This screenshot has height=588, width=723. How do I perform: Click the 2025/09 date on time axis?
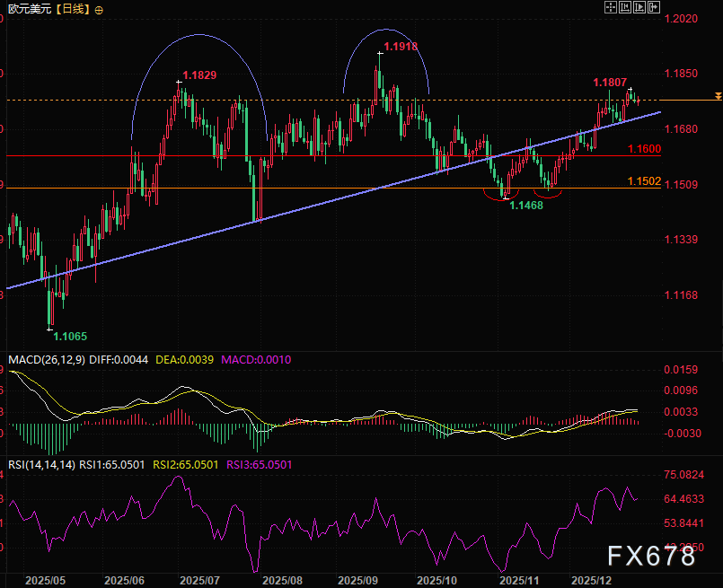[x=358, y=580]
